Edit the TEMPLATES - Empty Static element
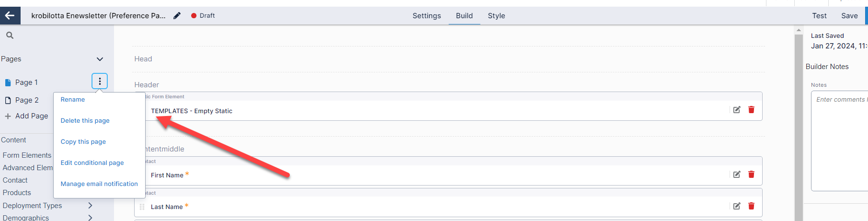The height and width of the screenshot is (221, 868). pyautogui.click(x=737, y=110)
